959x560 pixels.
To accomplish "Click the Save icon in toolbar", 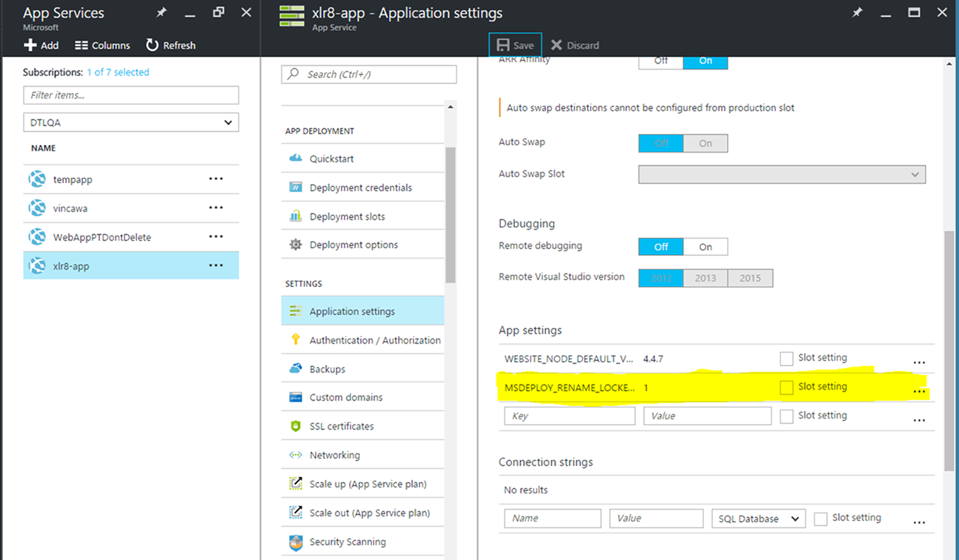I will [503, 45].
